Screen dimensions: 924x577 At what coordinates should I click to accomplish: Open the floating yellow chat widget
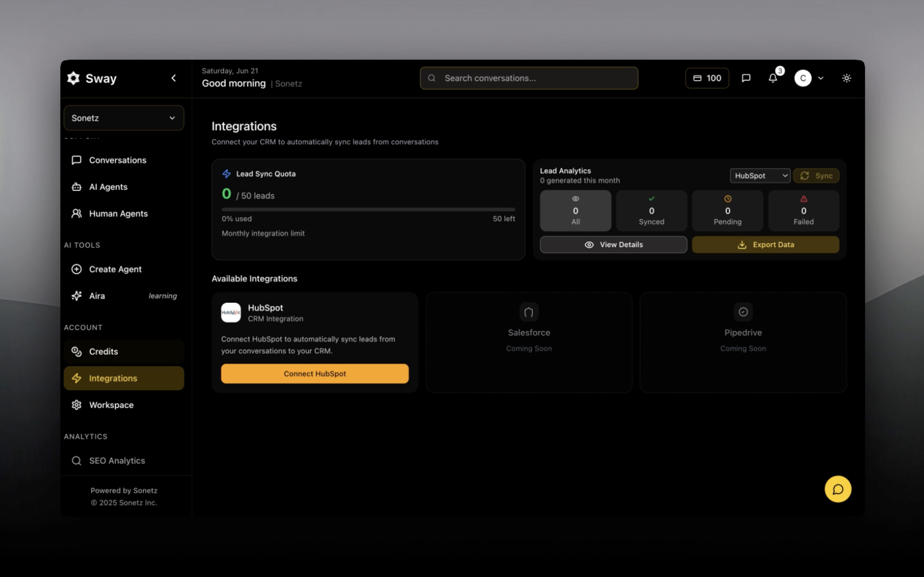point(838,489)
